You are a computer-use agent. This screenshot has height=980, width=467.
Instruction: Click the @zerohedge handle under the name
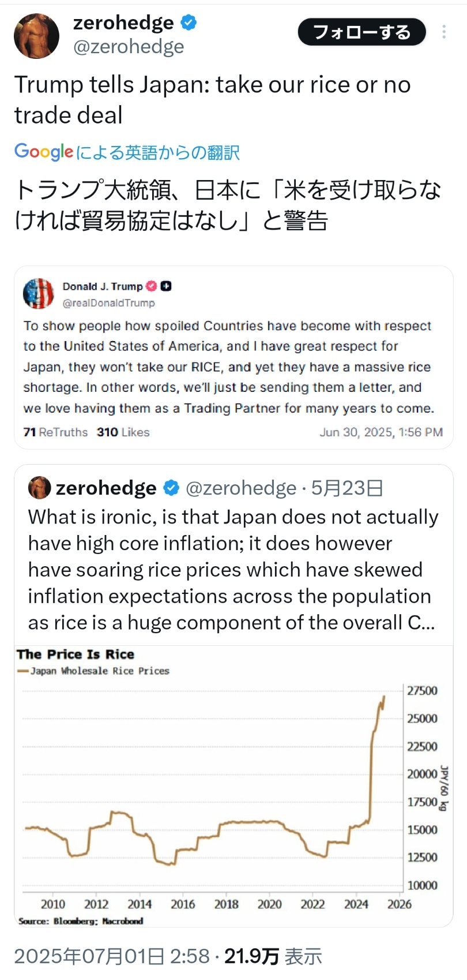129,47
